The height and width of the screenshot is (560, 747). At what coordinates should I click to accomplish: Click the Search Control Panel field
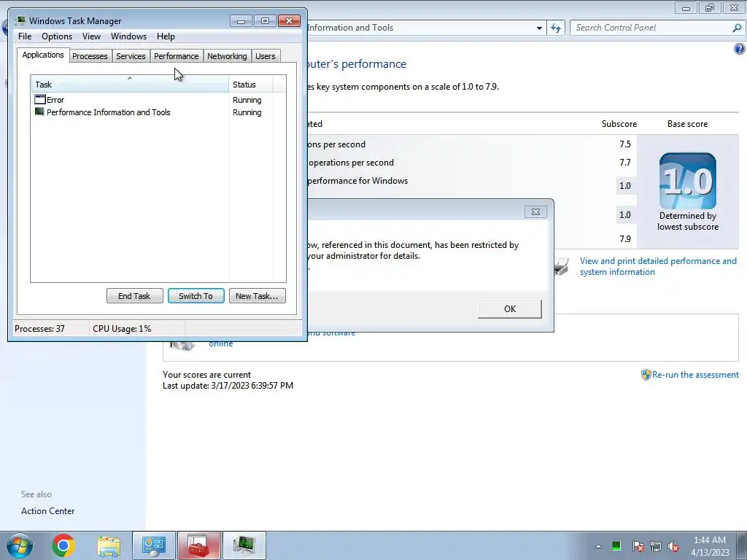(651, 28)
